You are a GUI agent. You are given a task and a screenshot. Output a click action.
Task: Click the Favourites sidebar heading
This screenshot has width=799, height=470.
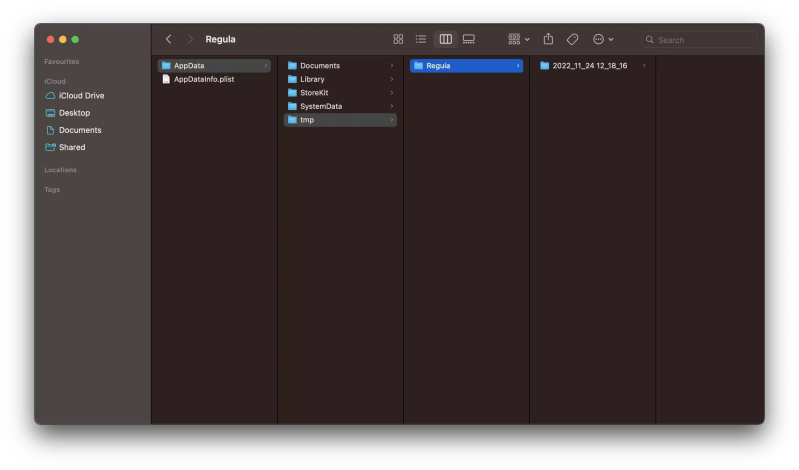(62, 62)
